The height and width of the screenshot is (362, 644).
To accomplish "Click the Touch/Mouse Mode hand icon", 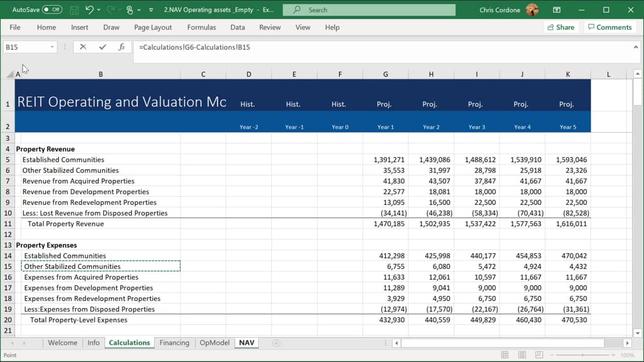I will point(129,10).
